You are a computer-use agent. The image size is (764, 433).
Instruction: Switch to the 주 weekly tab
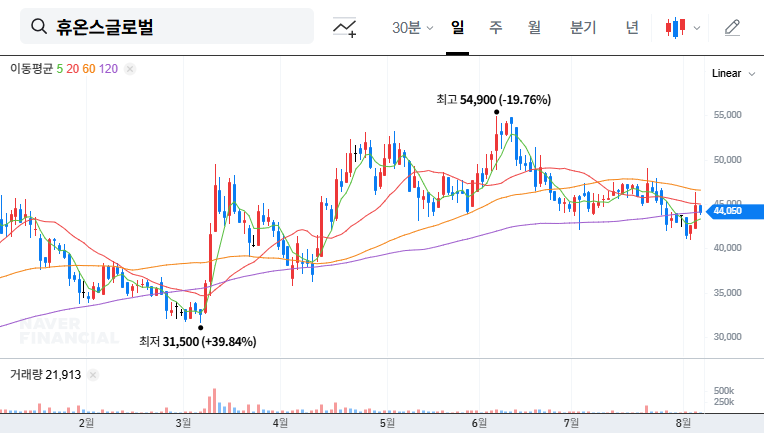[495, 27]
